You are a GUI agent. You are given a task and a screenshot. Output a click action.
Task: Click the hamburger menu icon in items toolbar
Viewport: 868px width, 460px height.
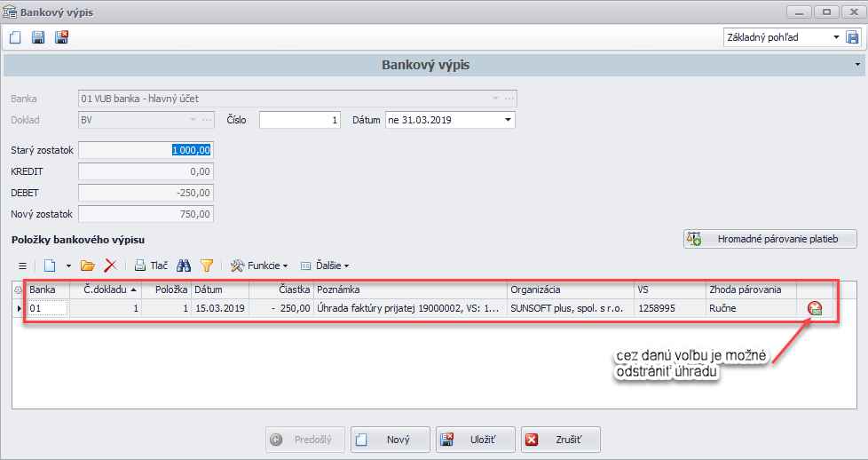(x=23, y=265)
